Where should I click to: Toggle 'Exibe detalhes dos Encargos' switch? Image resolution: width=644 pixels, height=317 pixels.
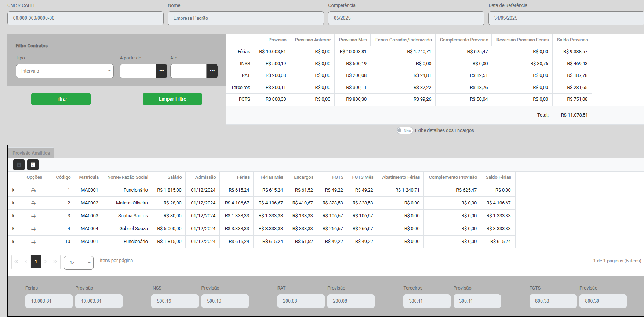pos(405,130)
